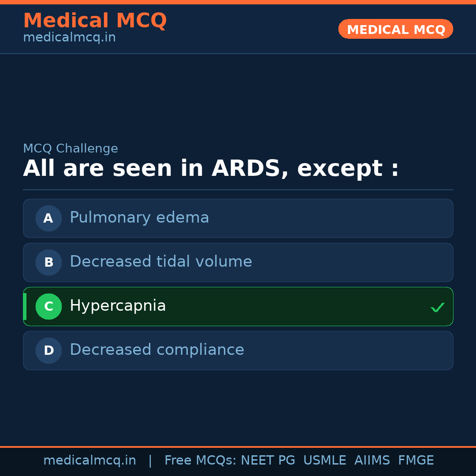Click the letter A circle icon
The height and width of the screenshot is (476, 476).
click(x=48, y=218)
